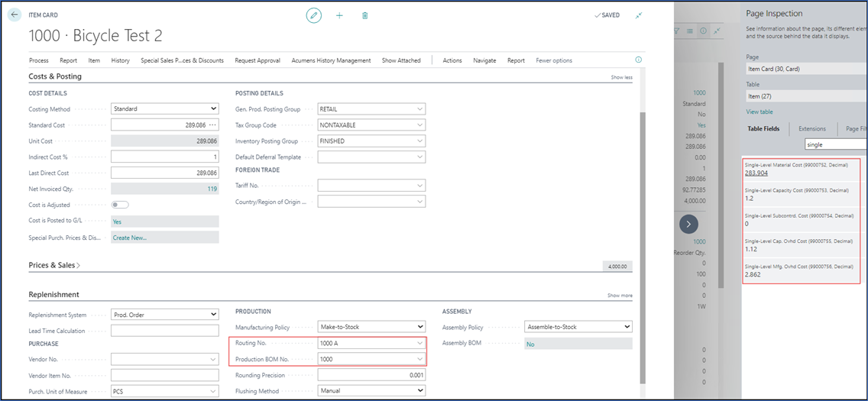Click the info circle icon on action bar
This screenshot has width=868, height=401.
click(x=639, y=60)
